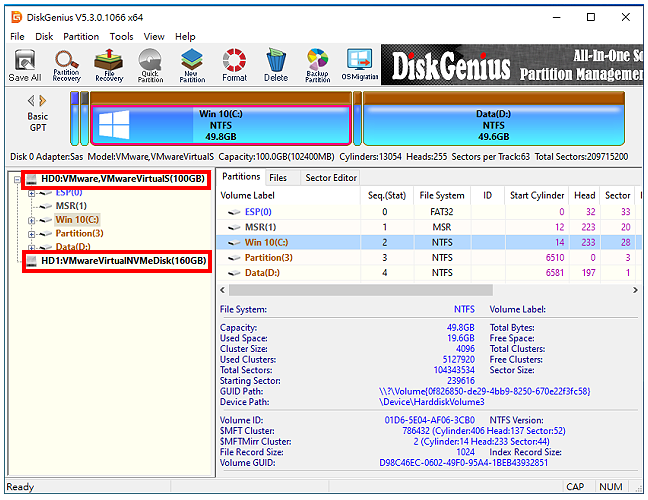Click horizontal scrollbar right arrow
The width and height of the screenshot is (648, 500).
coord(635,290)
